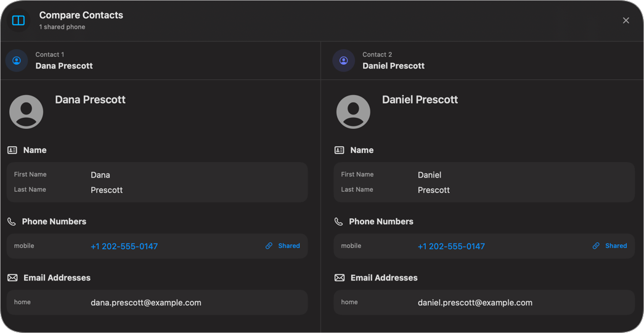Click Phone Numbers heading in Dana's column
The width and height of the screenshot is (644, 333).
click(54, 221)
